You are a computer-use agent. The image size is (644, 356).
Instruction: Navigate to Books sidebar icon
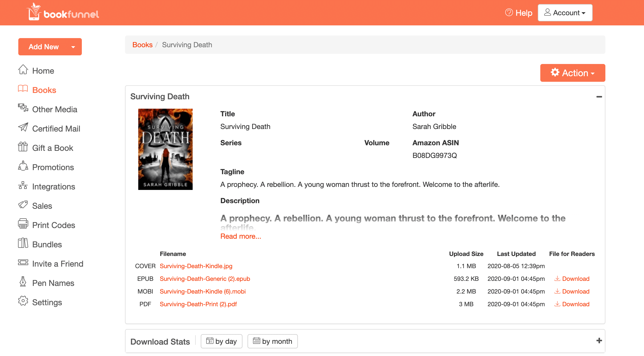click(22, 89)
